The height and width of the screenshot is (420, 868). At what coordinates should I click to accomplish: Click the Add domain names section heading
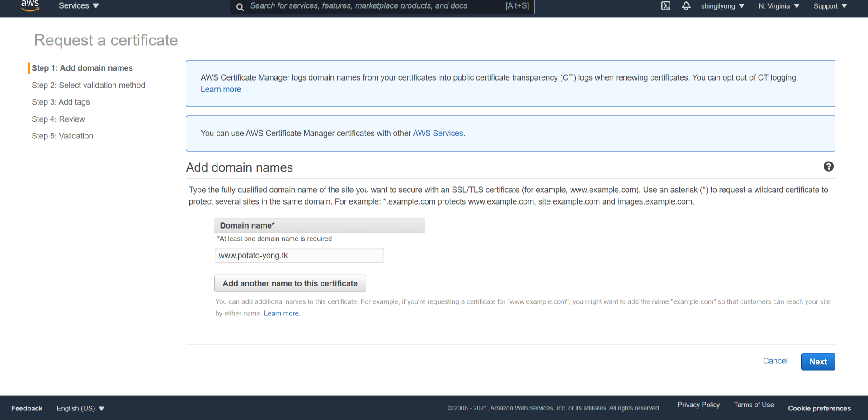[x=240, y=167]
